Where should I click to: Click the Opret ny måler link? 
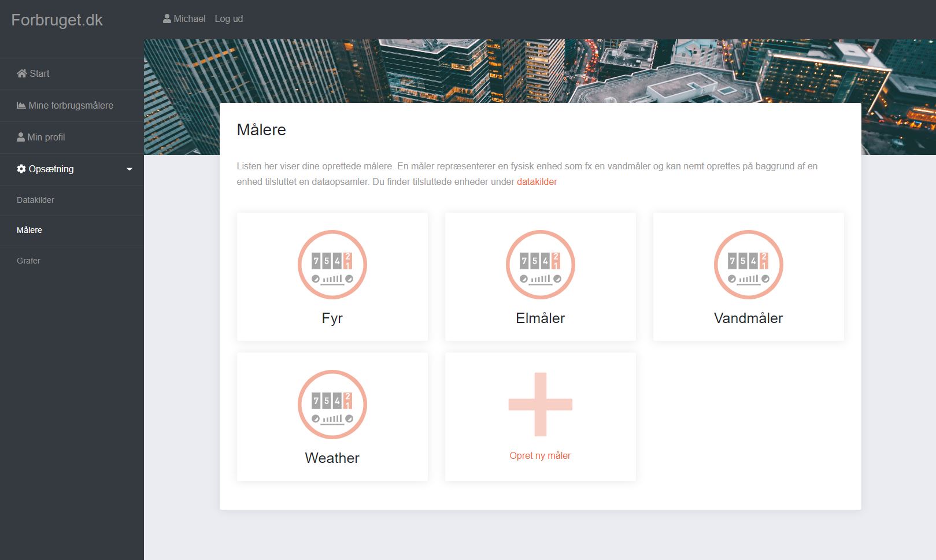tap(540, 455)
